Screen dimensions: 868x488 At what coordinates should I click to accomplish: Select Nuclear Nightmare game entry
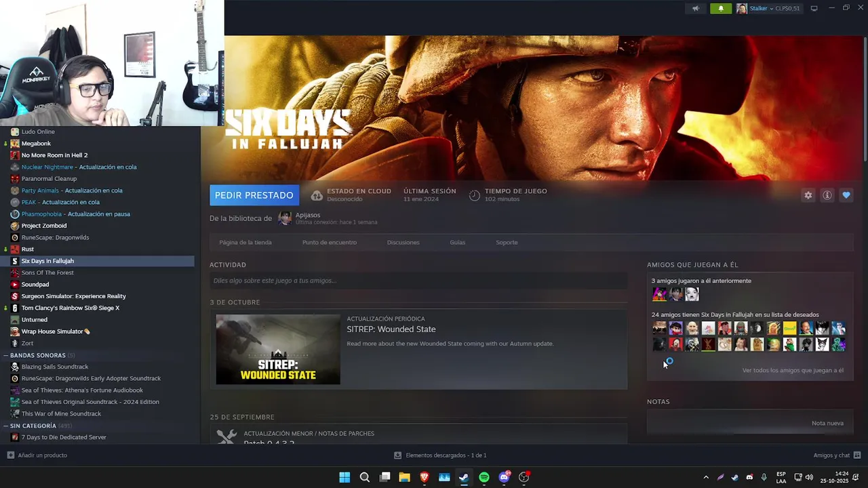pyautogui.click(x=79, y=167)
